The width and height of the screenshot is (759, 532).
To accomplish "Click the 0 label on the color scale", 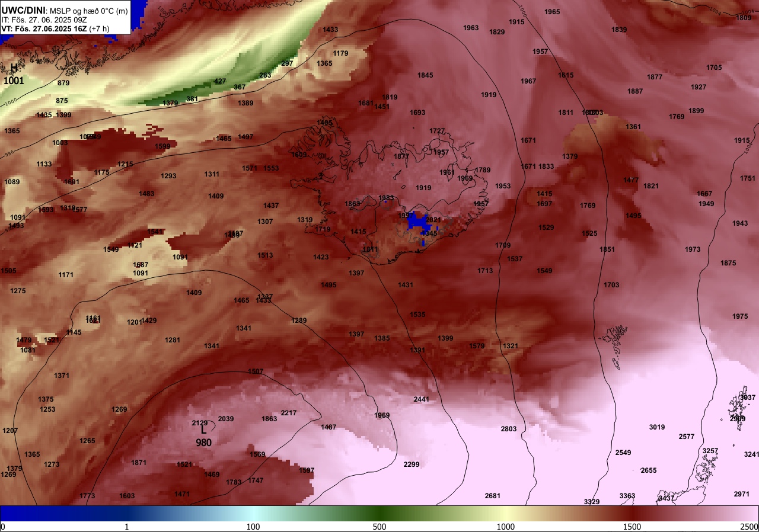I will pos(2,527).
